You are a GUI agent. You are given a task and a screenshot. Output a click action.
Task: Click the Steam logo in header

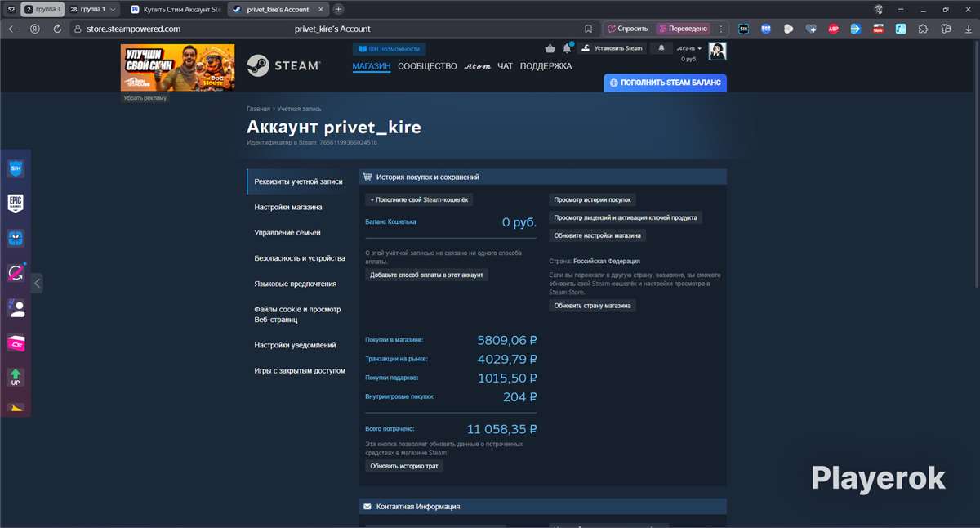point(283,65)
